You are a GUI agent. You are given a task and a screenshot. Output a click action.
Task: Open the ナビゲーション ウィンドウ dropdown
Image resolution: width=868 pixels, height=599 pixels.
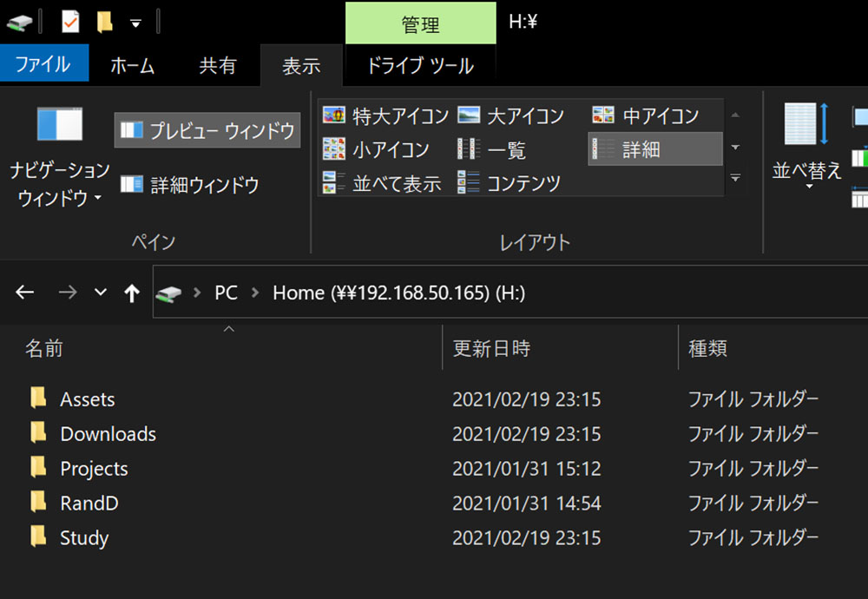pyautogui.click(x=60, y=184)
